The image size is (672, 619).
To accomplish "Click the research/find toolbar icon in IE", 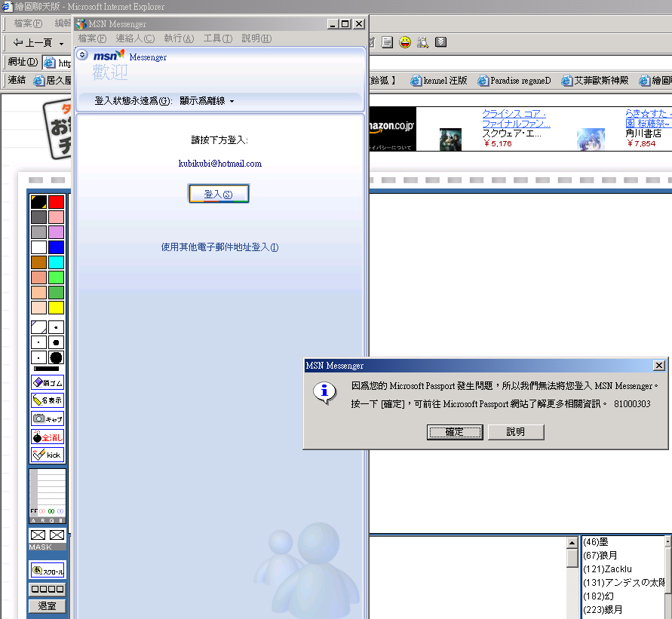I will click(x=423, y=42).
